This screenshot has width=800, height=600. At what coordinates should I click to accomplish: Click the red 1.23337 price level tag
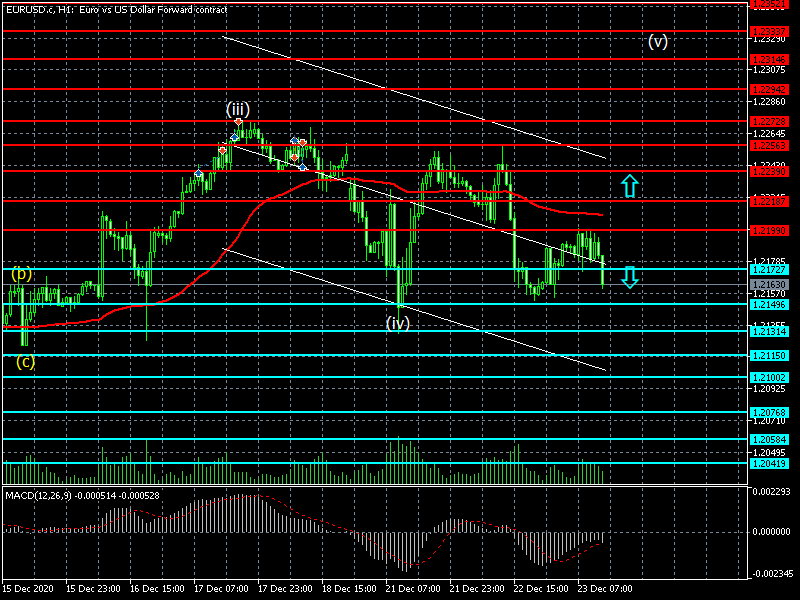pyautogui.click(x=769, y=32)
